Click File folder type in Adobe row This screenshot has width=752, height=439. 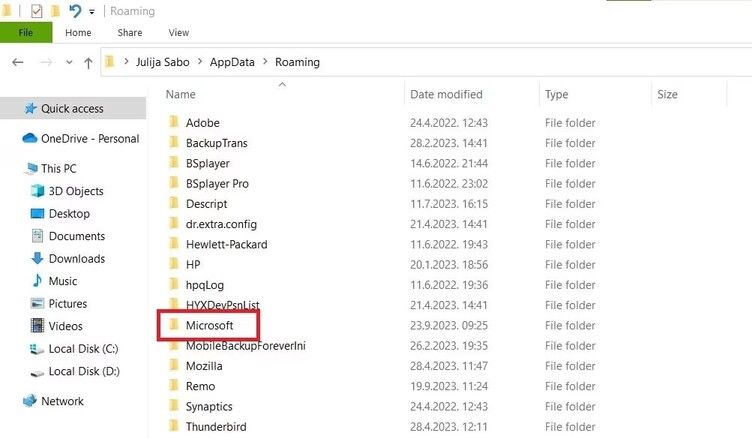(x=570, y=123)
